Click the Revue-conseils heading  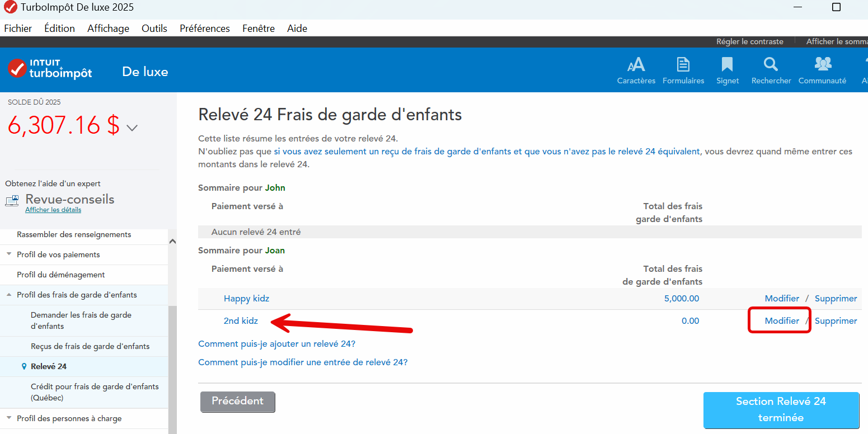point(70,199)
